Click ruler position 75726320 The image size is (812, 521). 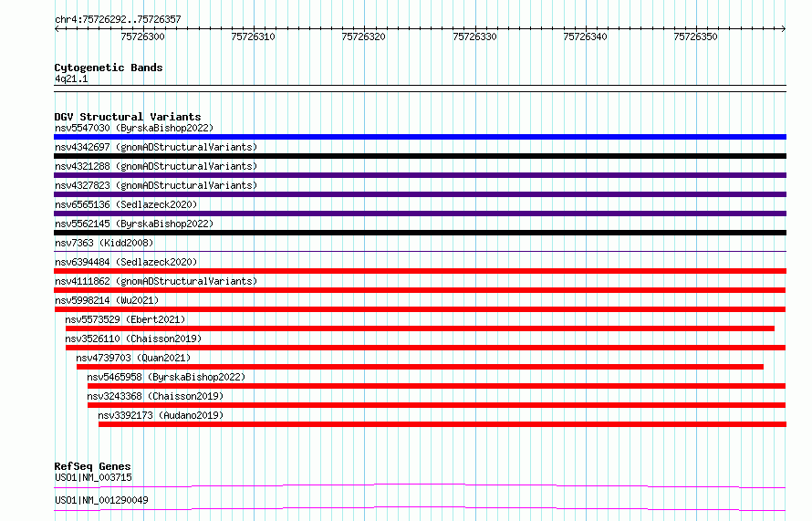(363, 36)
